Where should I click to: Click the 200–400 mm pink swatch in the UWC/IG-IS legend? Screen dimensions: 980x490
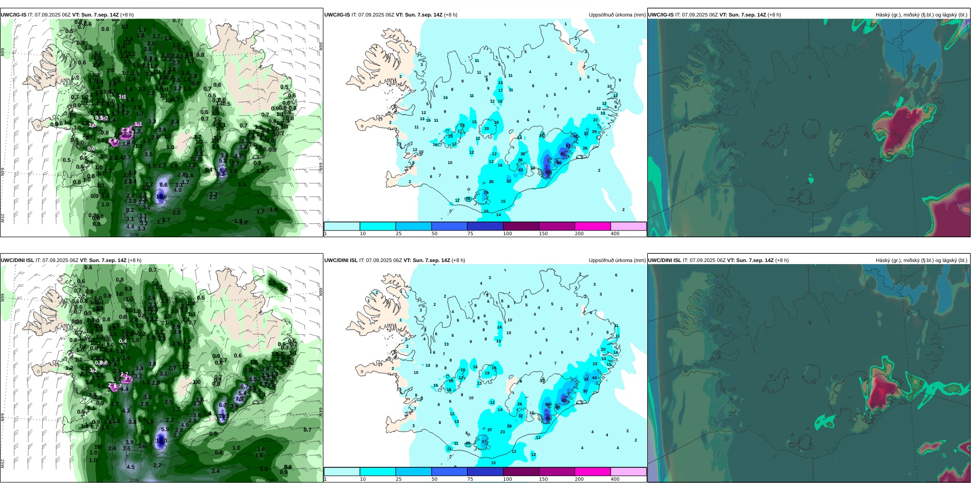[x=593, y=226]
